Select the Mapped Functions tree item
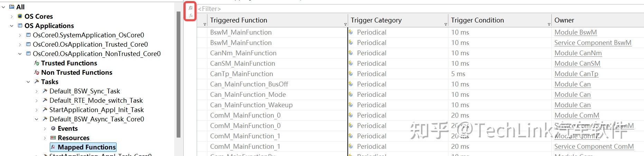The height and width of the screenshot is (156, 644). [86, 147]
